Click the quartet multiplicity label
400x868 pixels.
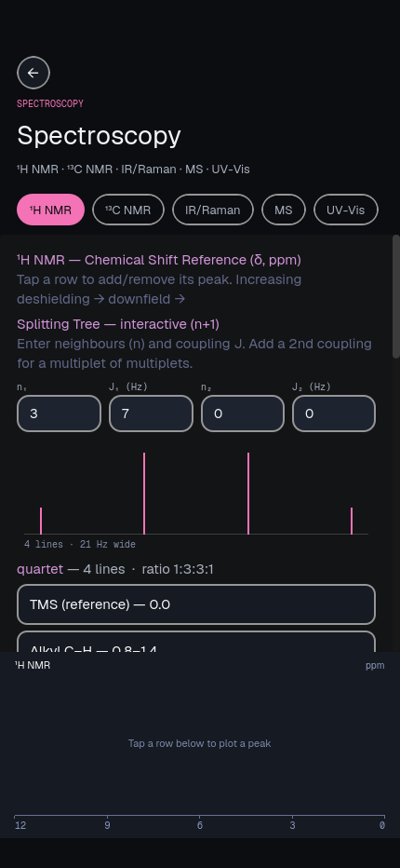tap(40, 569)
